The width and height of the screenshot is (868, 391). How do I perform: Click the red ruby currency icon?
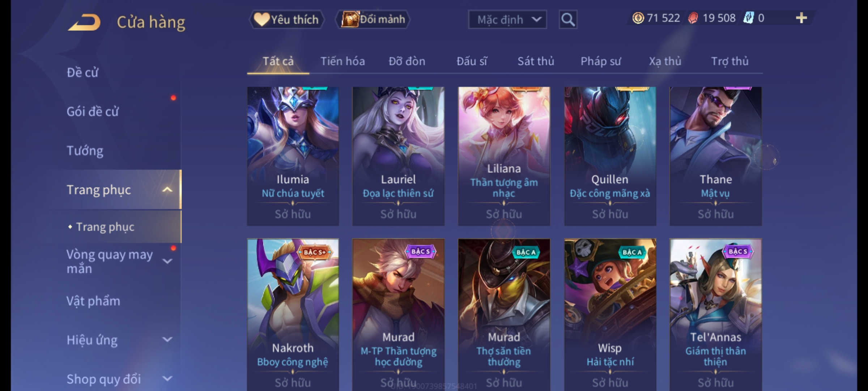coord(693,18)
